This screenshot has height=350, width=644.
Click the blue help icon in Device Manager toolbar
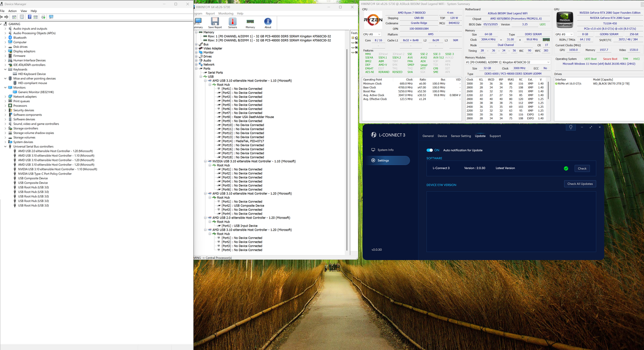tap(29, 17)
